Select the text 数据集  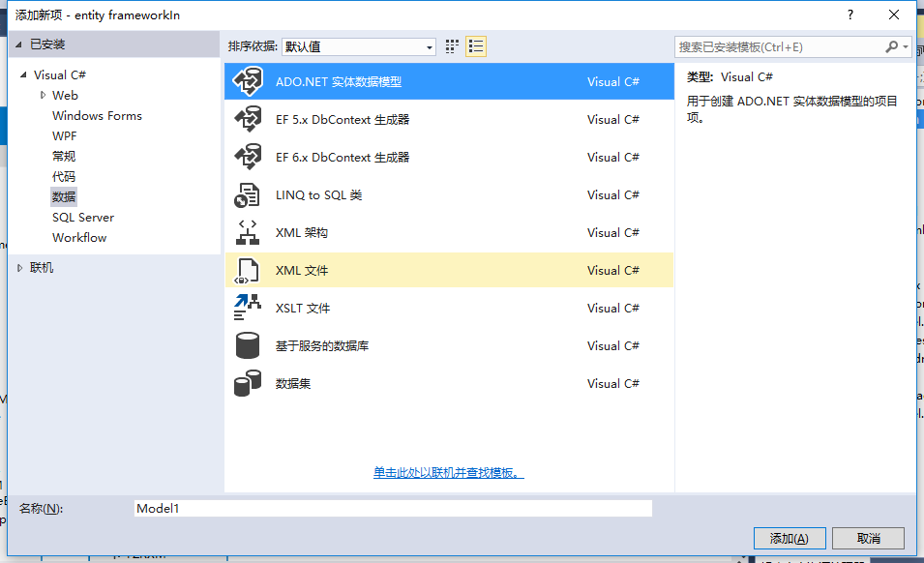(293, 383)
